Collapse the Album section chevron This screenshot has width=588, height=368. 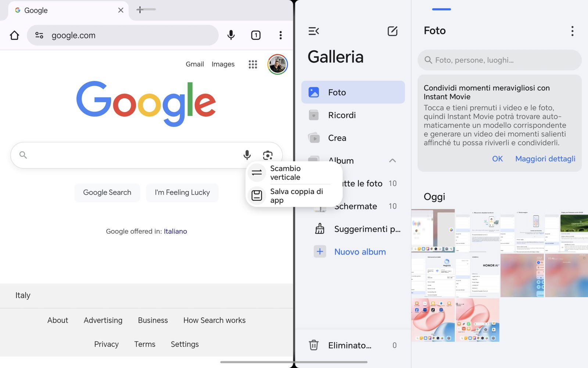[392, 160]
